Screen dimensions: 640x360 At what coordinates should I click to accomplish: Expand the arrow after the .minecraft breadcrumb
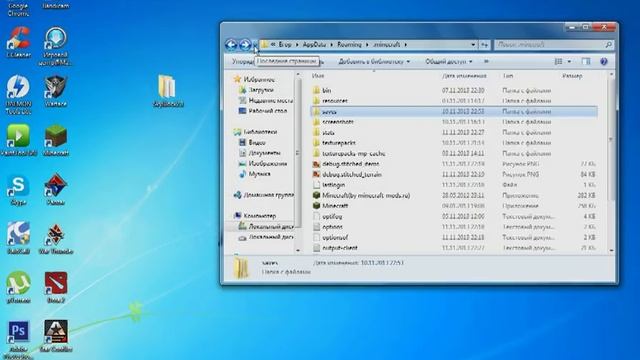point(405,44)
